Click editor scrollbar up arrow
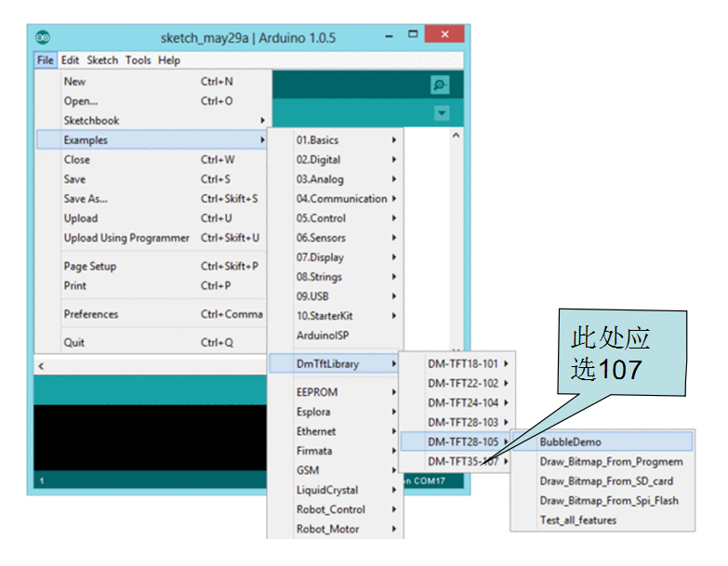Viewport: 728px width, 566px height. click(456, 136)
